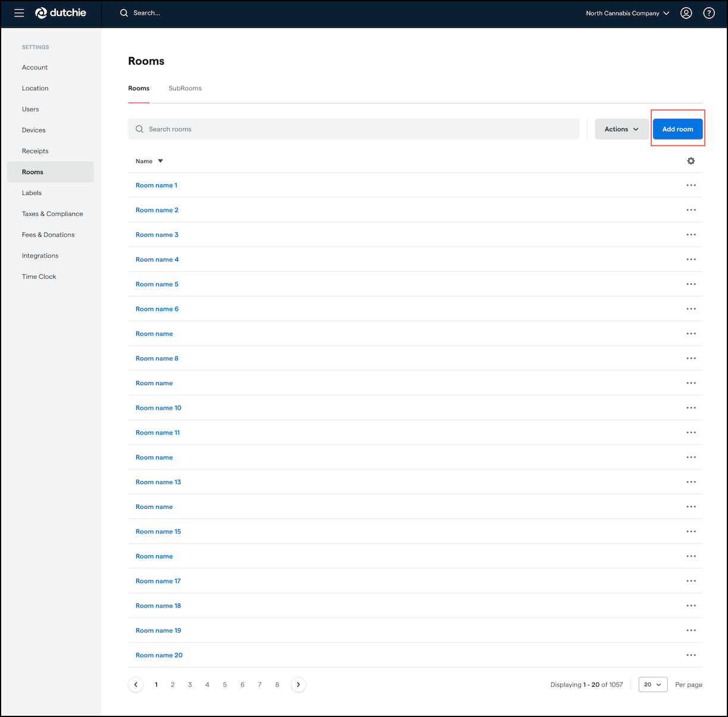Open Account settings in sidebar
The image size is (728, 717).
coord(35,67)
